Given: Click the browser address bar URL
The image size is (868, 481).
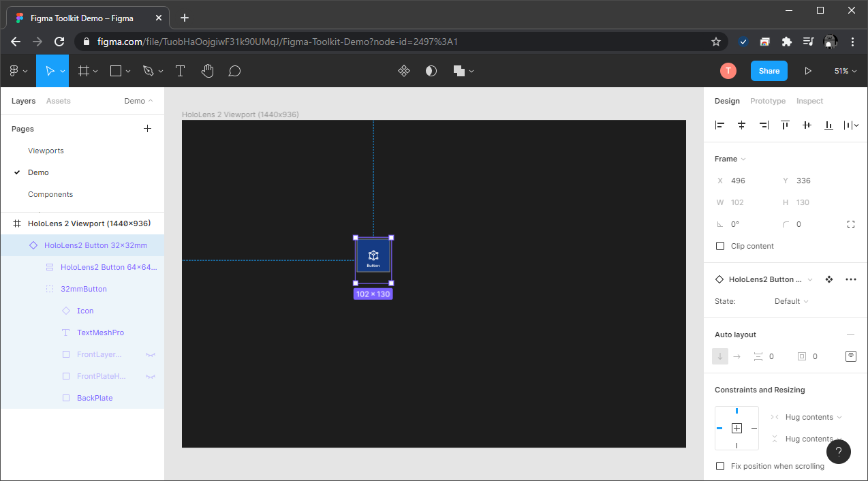Looking at the screenshot, I should (x=277, y=42).
